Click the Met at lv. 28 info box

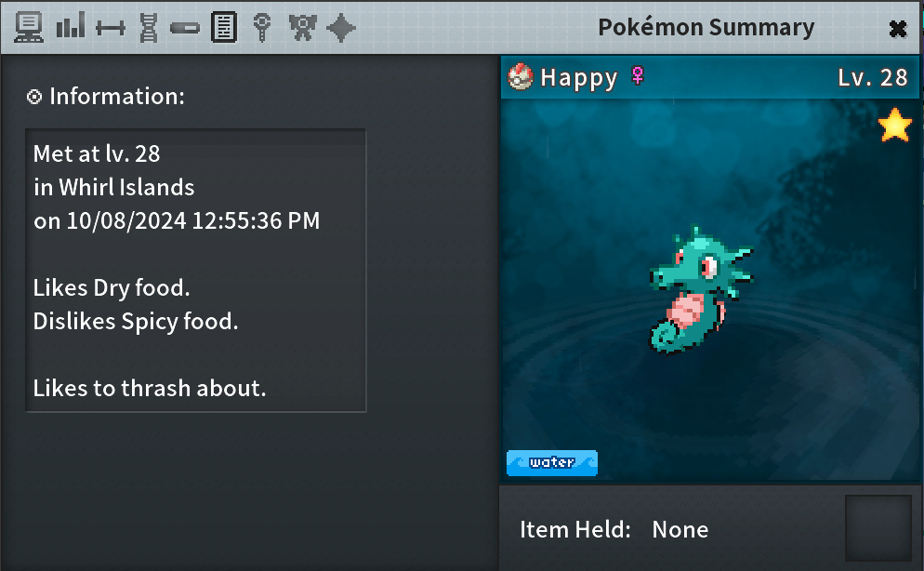point(195,271)
